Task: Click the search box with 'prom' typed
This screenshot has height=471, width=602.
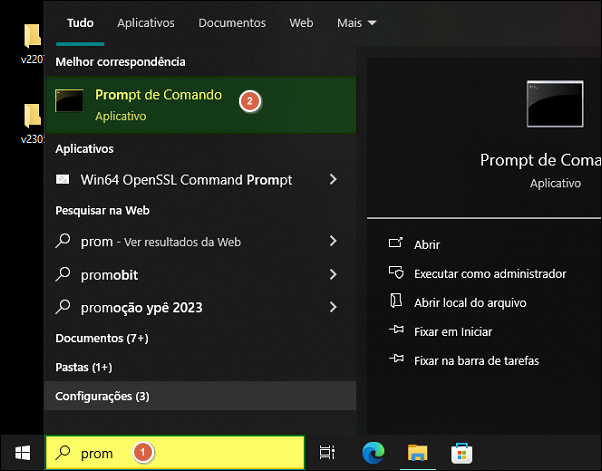Action: click(175, 453)
